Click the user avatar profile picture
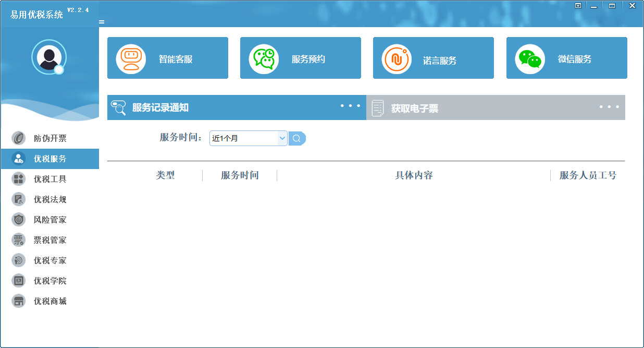 [x=49, y=56]
